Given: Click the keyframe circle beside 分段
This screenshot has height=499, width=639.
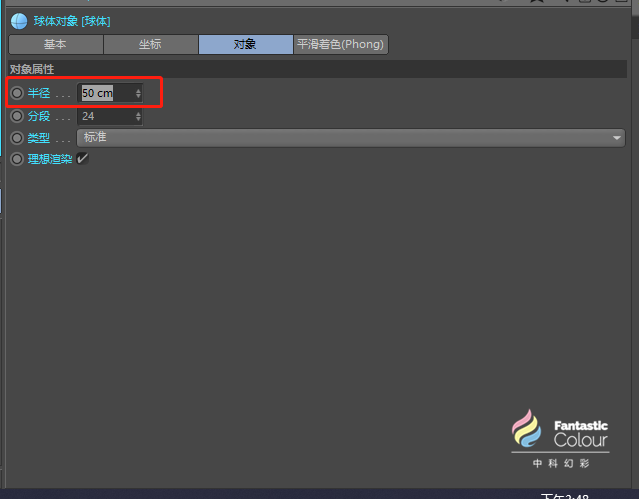Looking at the screenshot, I should (17, 116).
